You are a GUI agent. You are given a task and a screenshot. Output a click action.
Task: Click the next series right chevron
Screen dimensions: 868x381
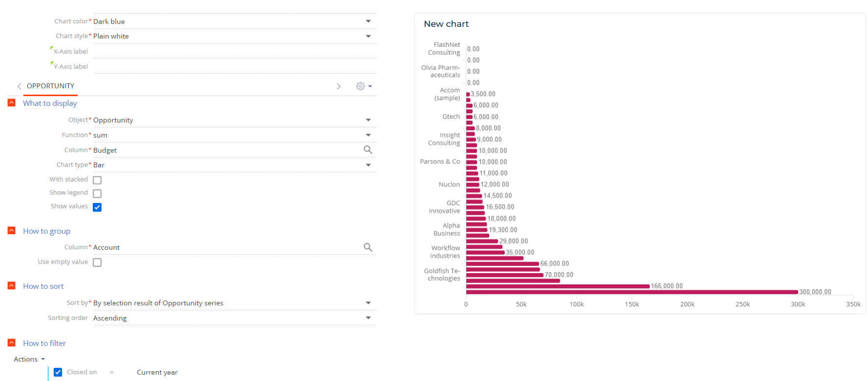point(338,86)
